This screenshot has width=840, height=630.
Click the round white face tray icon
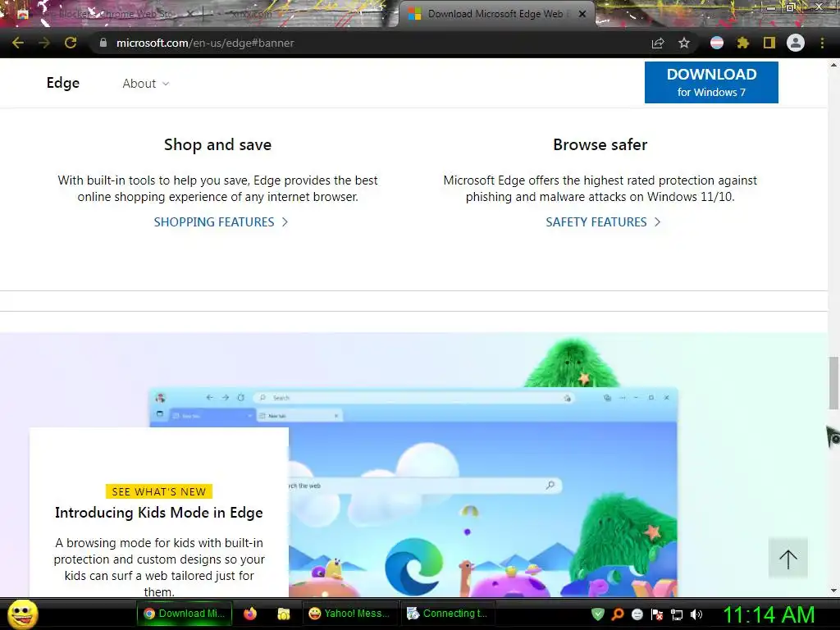click(637, 614)
